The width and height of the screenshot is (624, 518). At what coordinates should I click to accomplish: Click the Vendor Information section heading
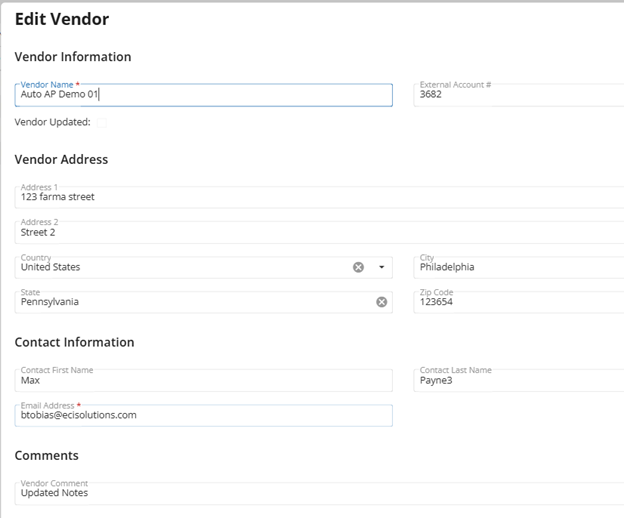73,57
